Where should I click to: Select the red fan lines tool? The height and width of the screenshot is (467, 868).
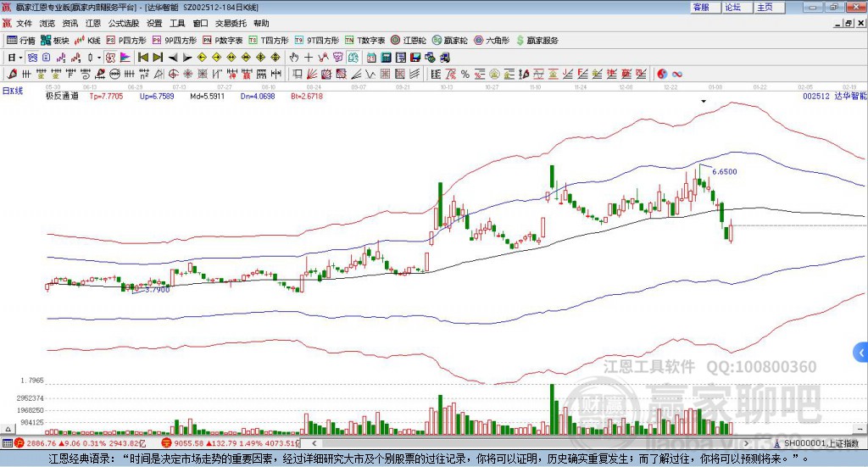(x=312, y=74)
